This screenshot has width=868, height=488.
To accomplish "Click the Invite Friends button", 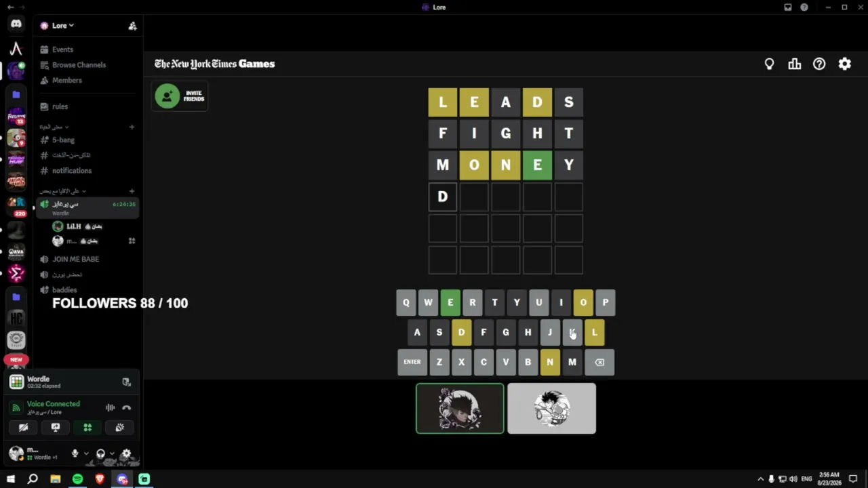I will click(x=180, y=96).
